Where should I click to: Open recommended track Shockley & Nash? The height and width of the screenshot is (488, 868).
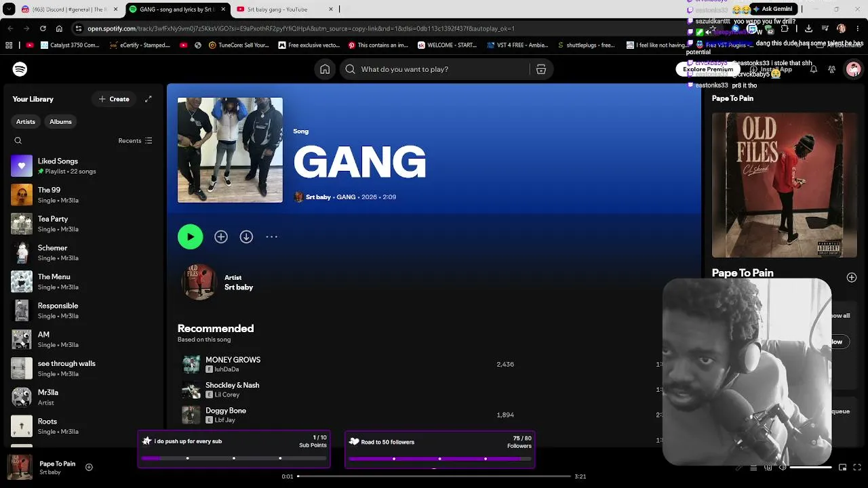pyautogui.click(x=233, y=385)
